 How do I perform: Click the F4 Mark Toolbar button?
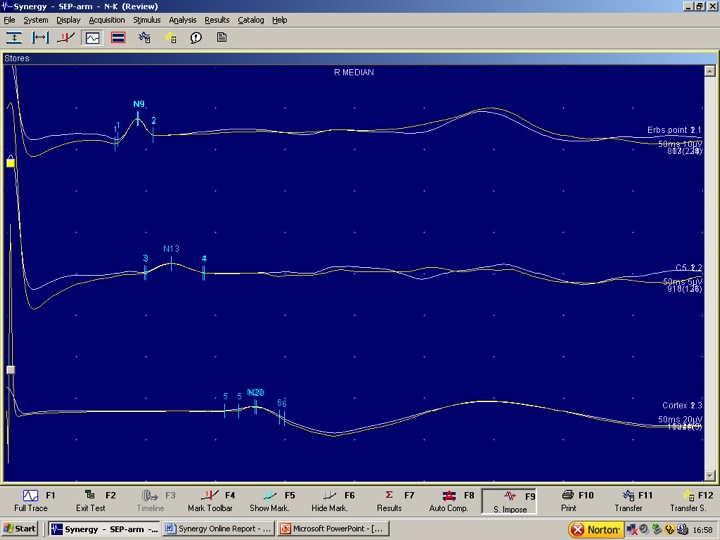[x=210, y=501]
